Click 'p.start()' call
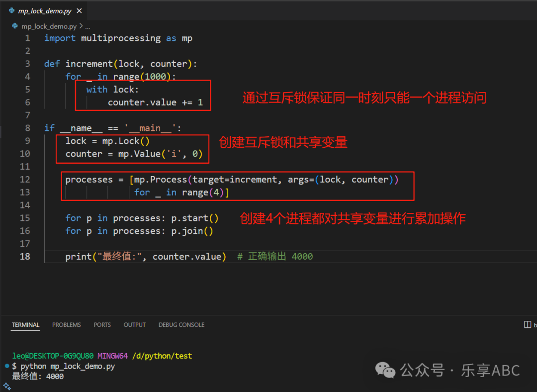Viewport: 537px width, 392px height. tap(194, 218)
